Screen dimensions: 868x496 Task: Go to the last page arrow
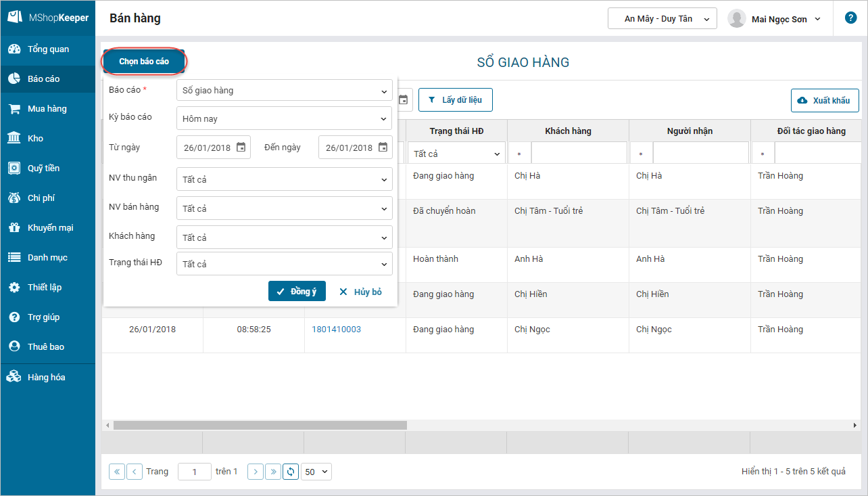coord(273,472)
